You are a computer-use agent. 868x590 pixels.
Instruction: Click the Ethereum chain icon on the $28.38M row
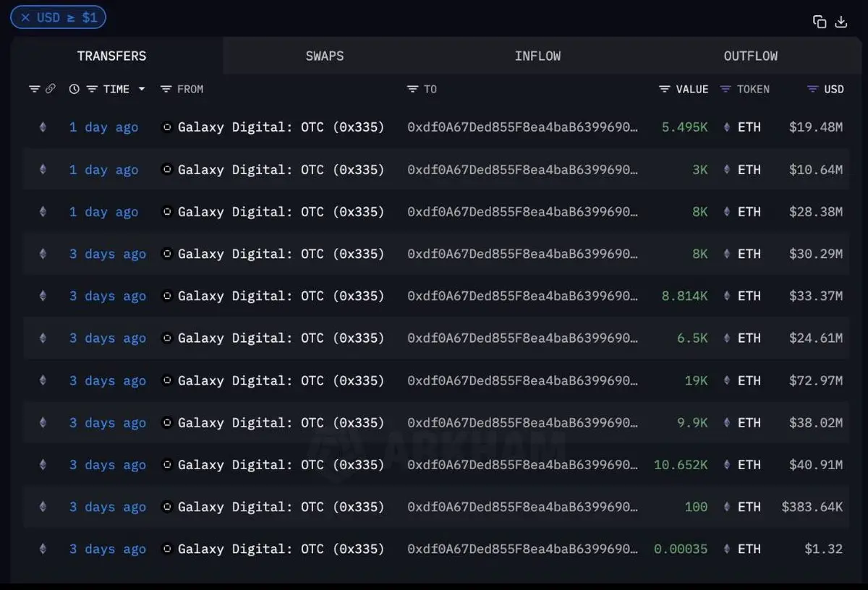[x=43, y=212]
